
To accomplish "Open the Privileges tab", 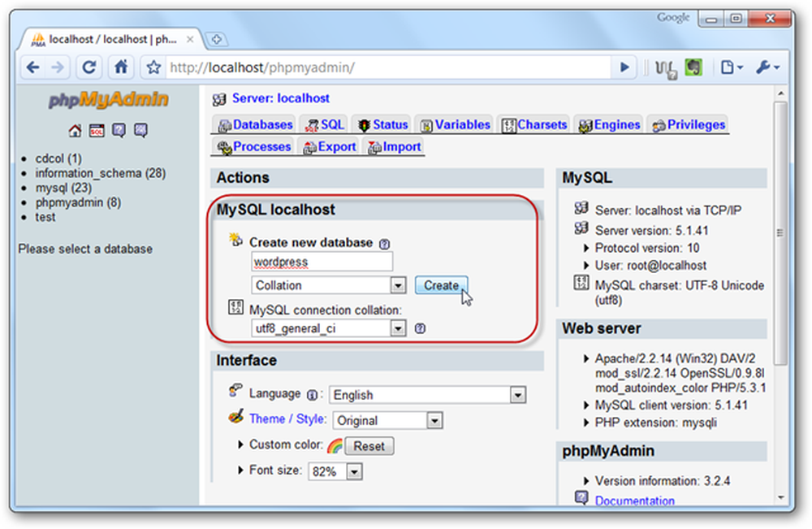I will point(689,125).
